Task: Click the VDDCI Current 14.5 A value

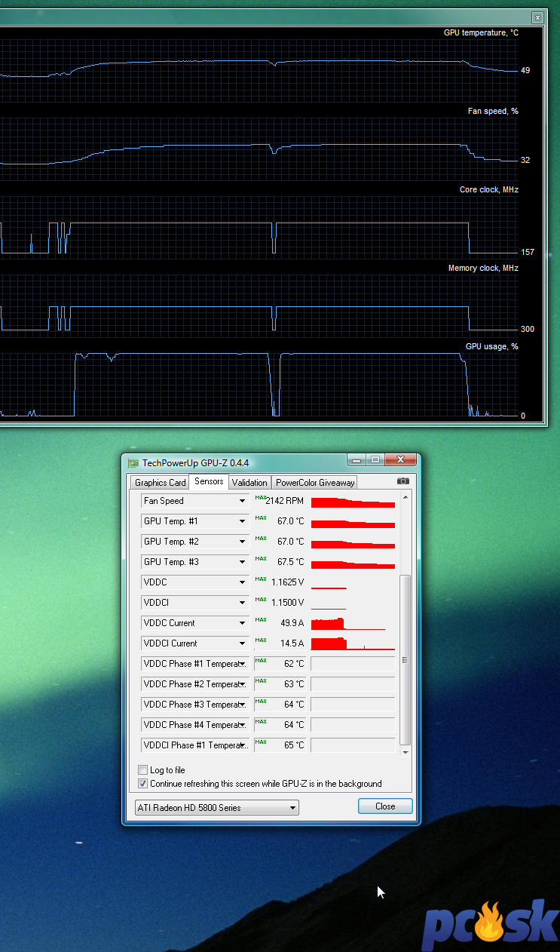Action: tap(292, 643)
